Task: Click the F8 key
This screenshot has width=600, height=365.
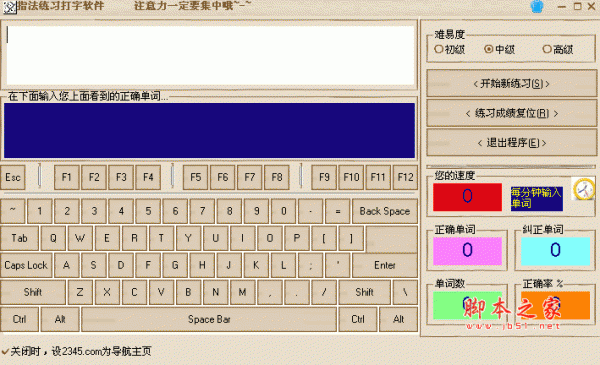Action: (277, 177)
